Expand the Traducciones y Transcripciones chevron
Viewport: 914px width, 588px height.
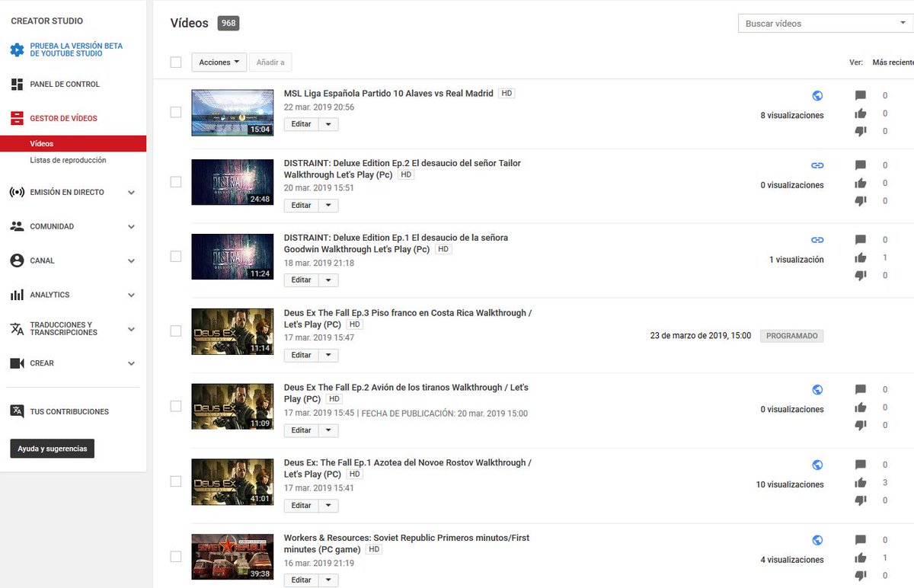coord(131,330)
